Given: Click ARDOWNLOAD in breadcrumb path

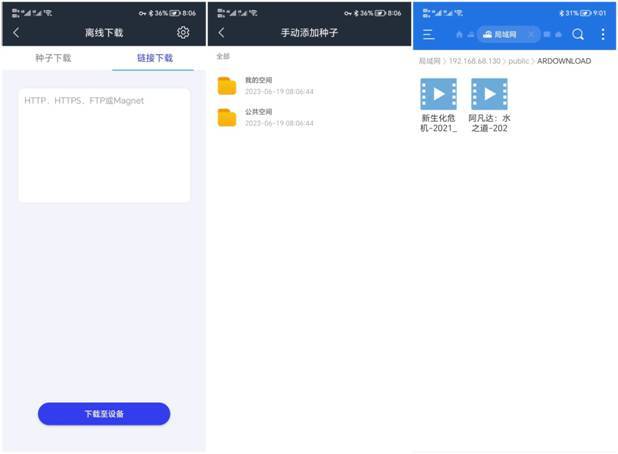Looking at the screenshot, I should pos(564,61).
